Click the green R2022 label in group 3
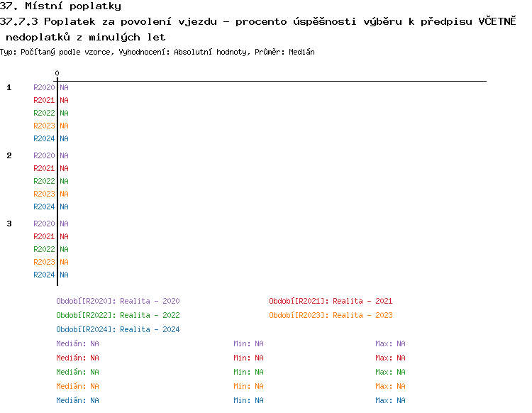The width and height of the screenshot is (532, 413). [44, 249]
